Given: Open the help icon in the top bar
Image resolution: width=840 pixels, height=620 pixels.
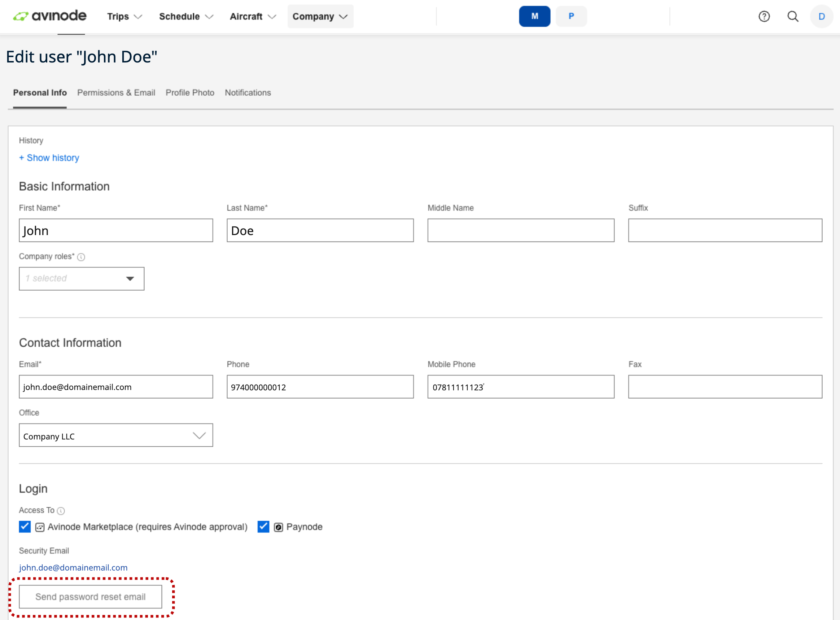Looking at the screenshot, I should [764, 16].
